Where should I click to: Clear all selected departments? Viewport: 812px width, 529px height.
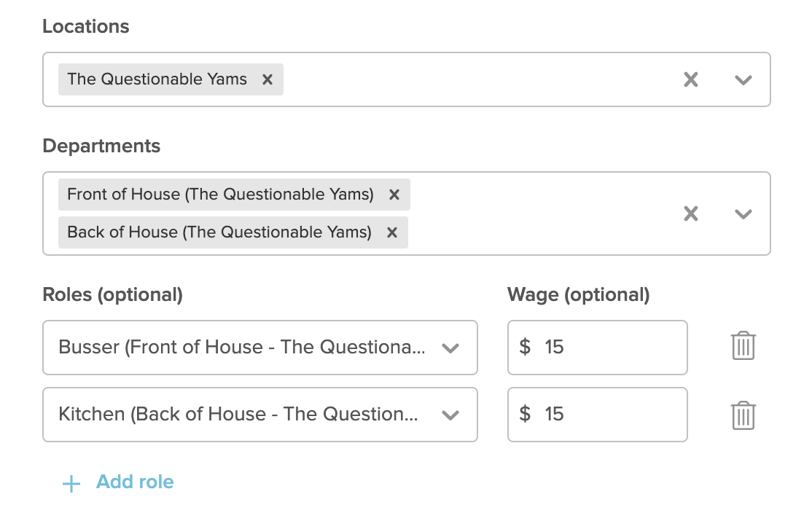691,213
